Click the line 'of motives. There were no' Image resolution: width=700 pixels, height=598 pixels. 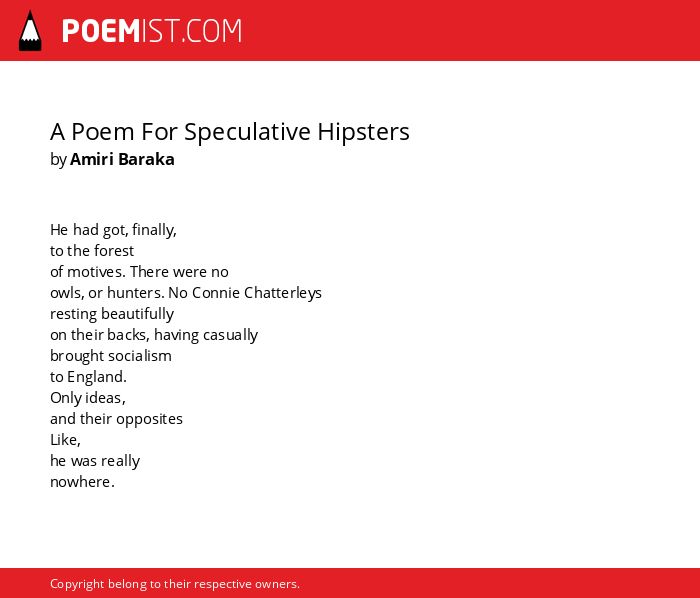tap(139, 272)
